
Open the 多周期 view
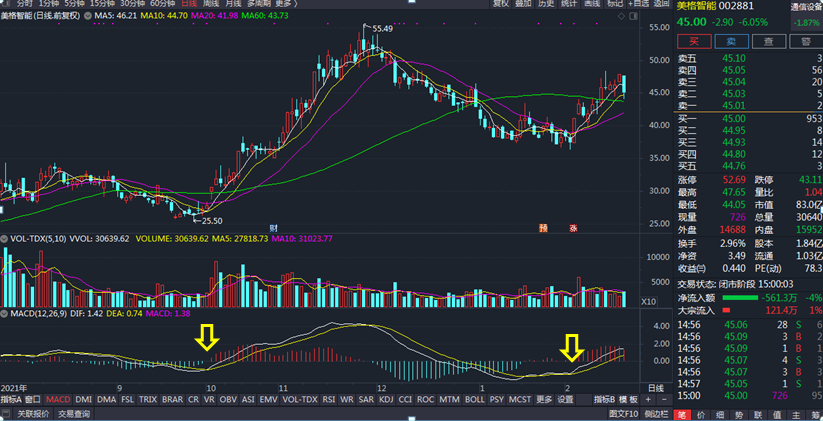[259, 4]
